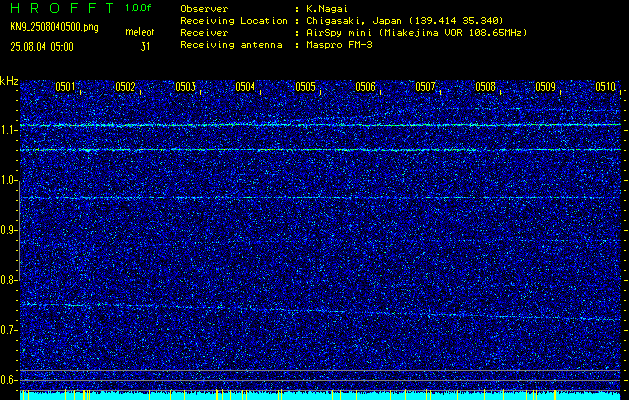Click the 0504 time marker
629x400 pixels.
(x=245, y=87)
